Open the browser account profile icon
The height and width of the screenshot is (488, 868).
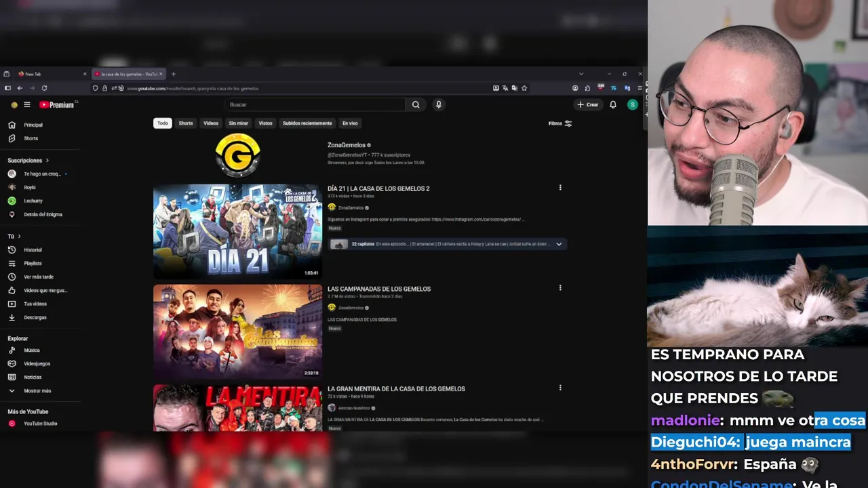575,88
